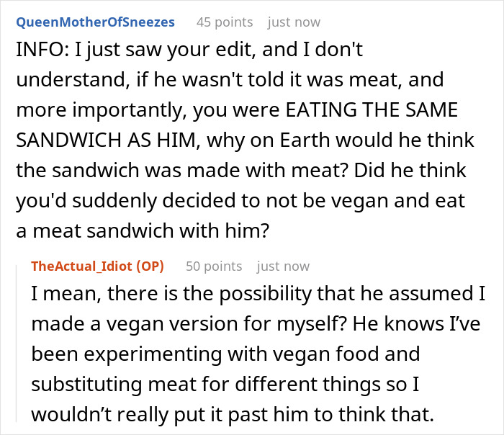Open TheActual_Idiot user profile link
504x435 pixels.
tap(85, 266)
